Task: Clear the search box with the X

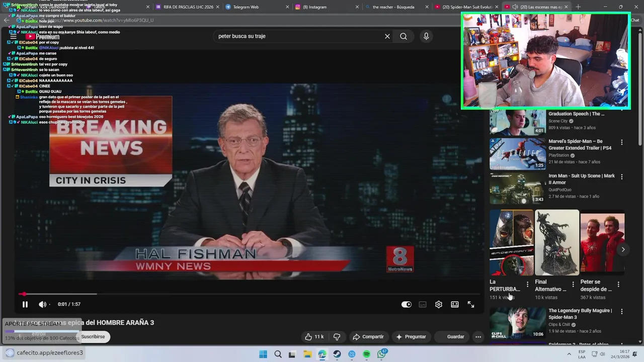Action: pyautogui.click(x=387, y=36)
